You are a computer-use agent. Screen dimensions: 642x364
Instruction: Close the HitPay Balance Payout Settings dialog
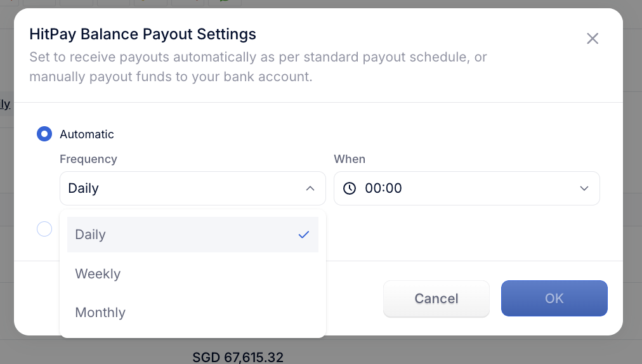pyautogui.click(x=592, y=39)
